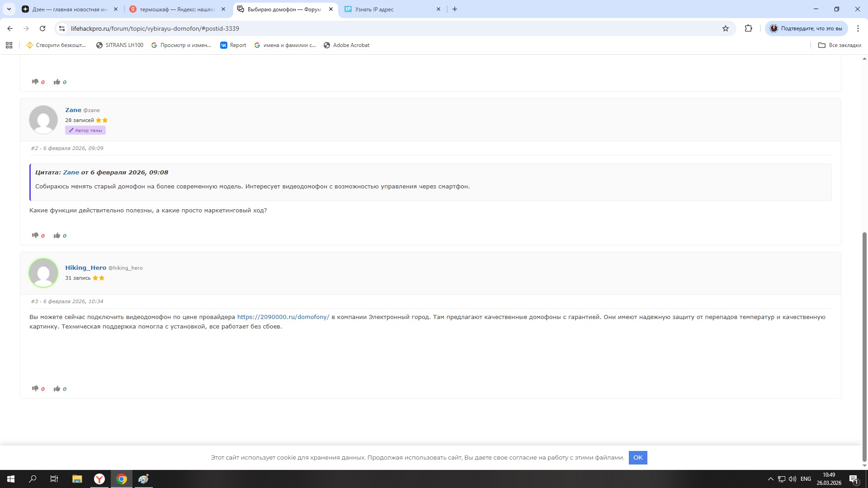Thumbs up Zane's second post
This screenshot has width=868, height=488.
(x=57, y=235)
